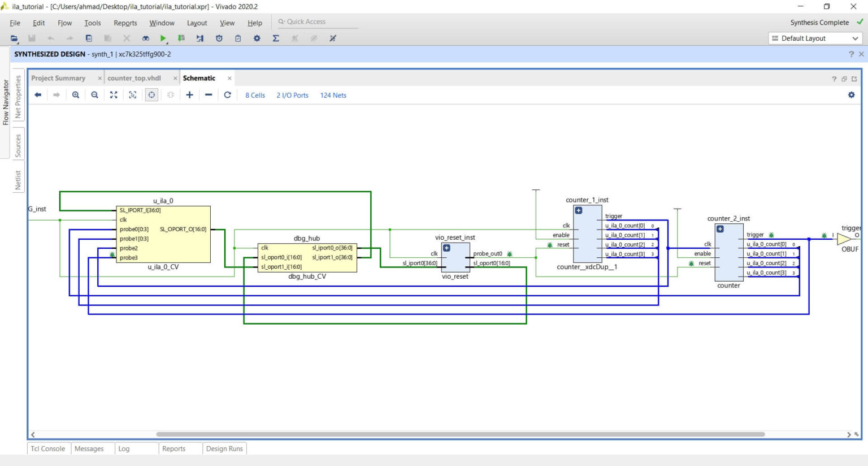Screen dimensions: 868x466
Task: Open the Default Layout dropdown
Action: pyautogui.click(x=814, y=38)
